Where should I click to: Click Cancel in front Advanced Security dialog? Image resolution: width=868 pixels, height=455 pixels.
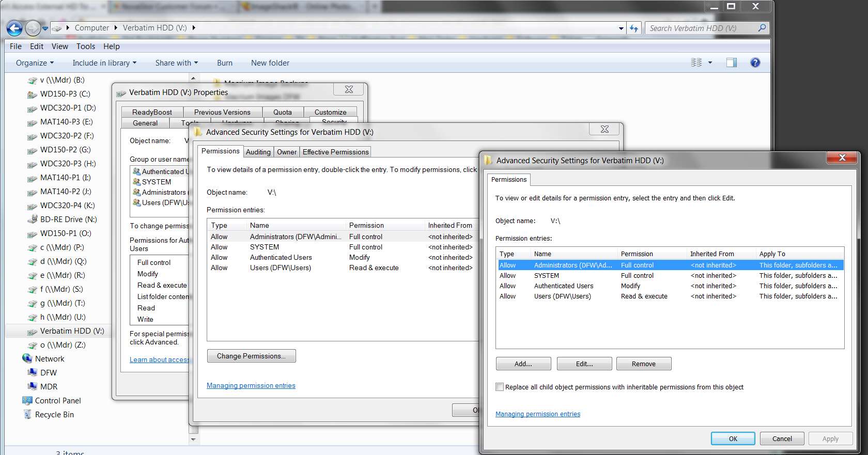point(782,438)
